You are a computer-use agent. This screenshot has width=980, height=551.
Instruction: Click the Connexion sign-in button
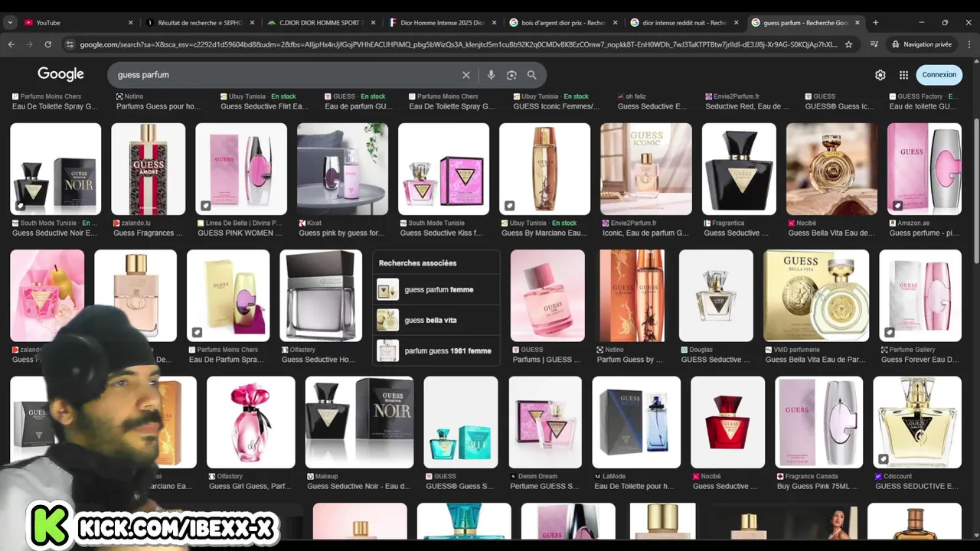tap(939, 75)
